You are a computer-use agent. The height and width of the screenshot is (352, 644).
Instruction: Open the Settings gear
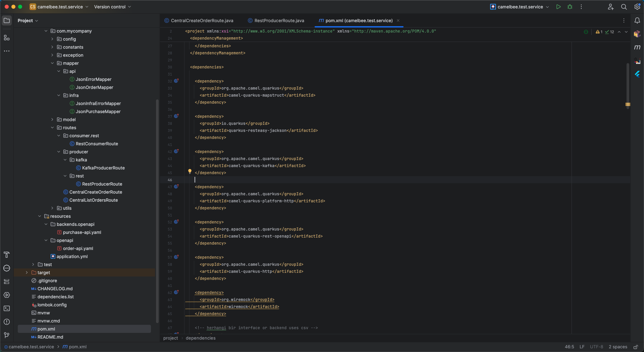[x=637, y=7]
